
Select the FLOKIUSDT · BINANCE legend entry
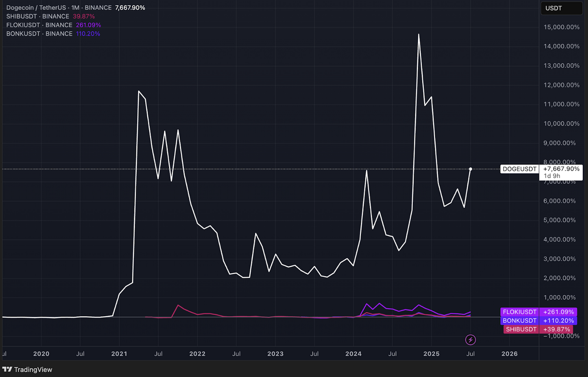coord(39,25)
